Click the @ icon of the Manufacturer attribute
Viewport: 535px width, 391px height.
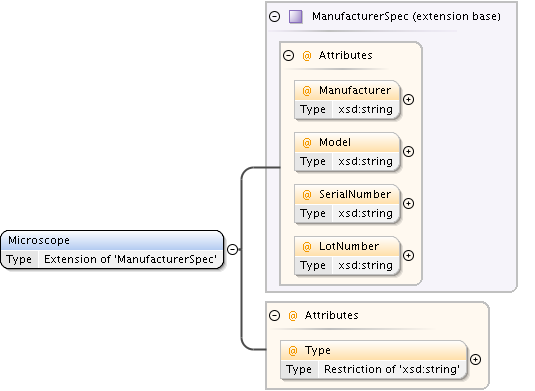(x=307, y=91)
